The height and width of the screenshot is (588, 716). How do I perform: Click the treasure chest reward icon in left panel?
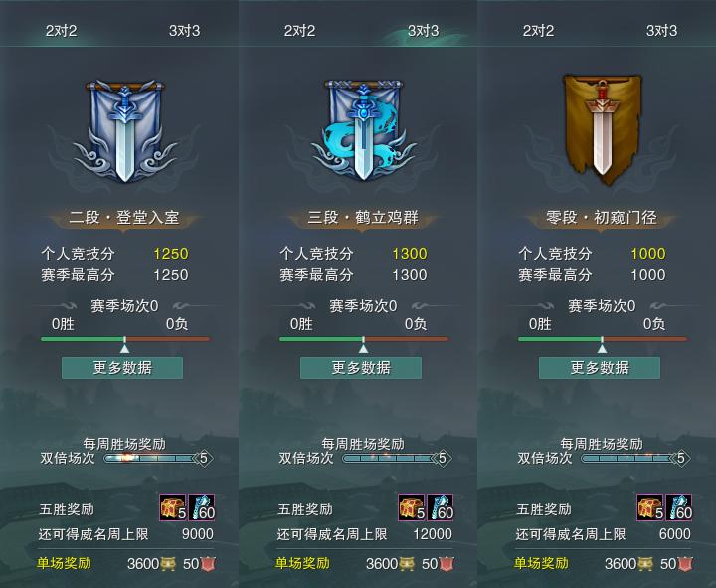[173, 507]
